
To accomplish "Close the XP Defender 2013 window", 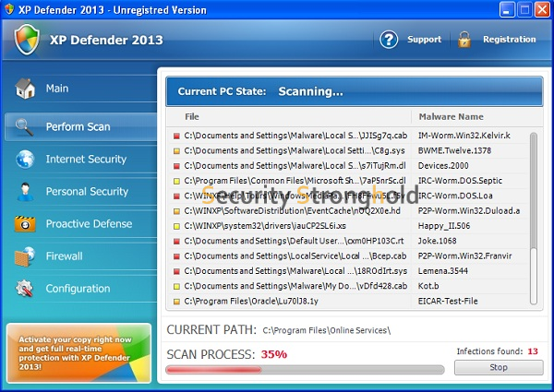I will (x=542, y=9).
